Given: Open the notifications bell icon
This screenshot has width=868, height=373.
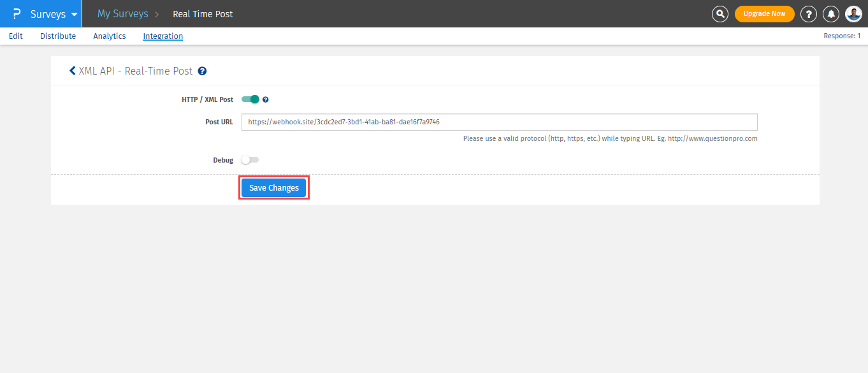Looking at the screenshot, I should tap(831, 14).
